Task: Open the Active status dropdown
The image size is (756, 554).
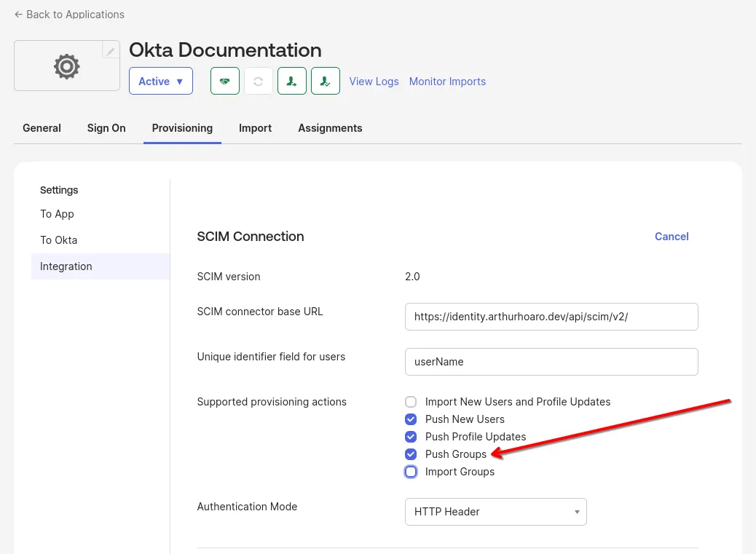Action: coord(161,81)
